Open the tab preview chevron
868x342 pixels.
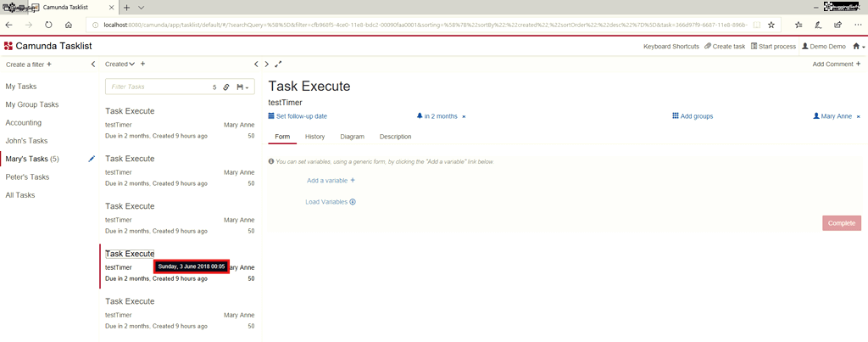tap(142, 8)
